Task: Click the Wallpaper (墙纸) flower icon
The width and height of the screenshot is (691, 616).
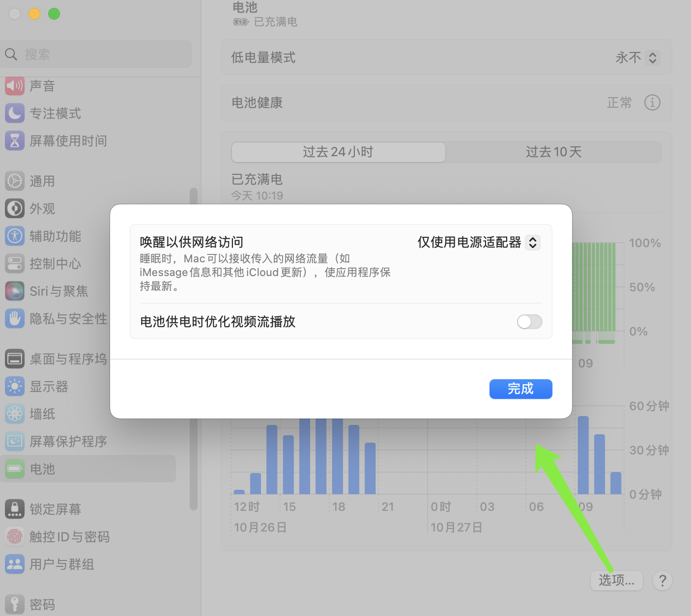Action: [15, 414]
